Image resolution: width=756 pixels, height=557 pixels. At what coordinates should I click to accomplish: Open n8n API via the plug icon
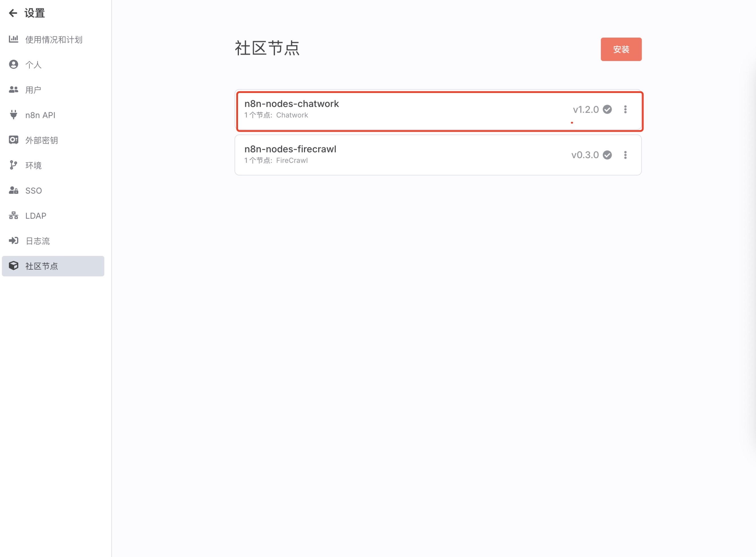tap(13, 115)
